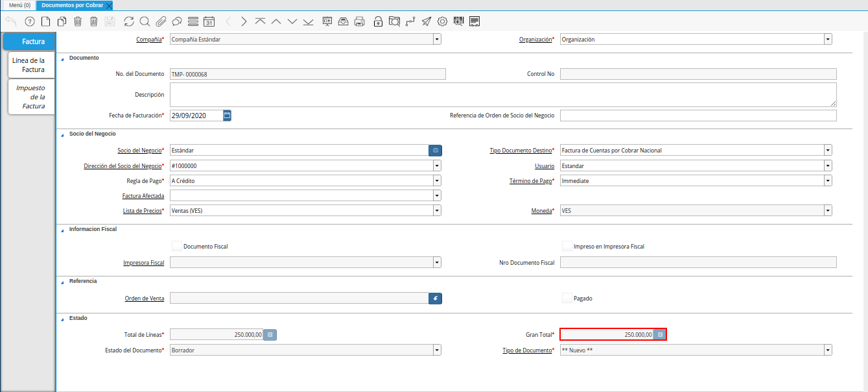
Task: Create a new record with the blank page icon
Action: click(45, 21)
